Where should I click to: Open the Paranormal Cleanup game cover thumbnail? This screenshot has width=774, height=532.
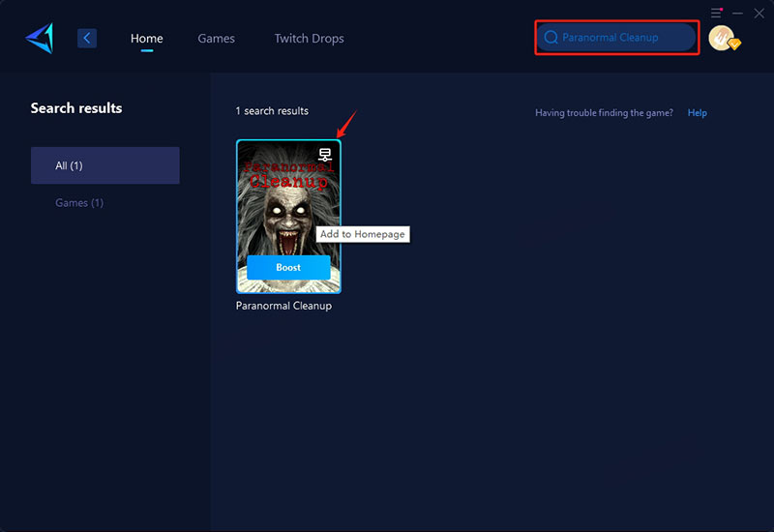(x=288, y=216)
